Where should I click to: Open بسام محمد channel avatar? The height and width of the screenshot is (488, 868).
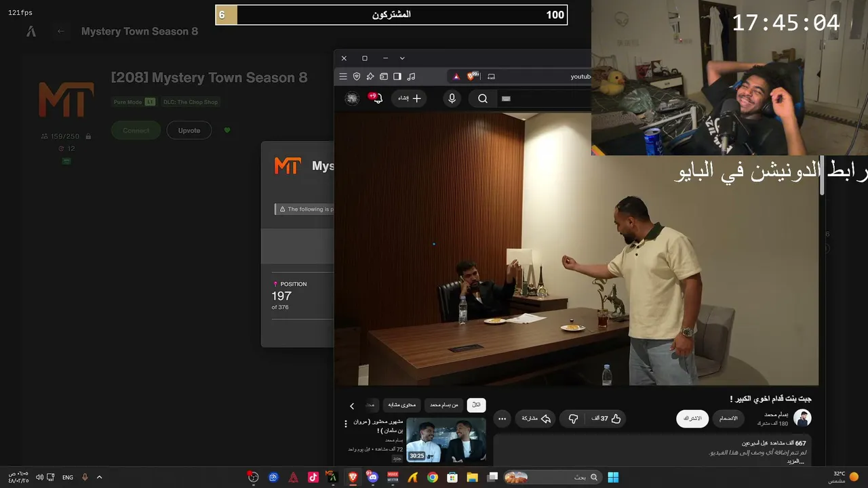click(x=803, y=418)
